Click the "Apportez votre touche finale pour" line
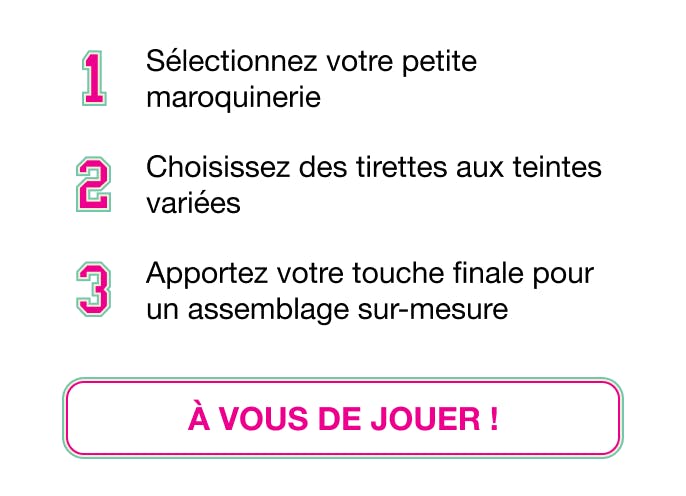The height and width of the screenshot is (496, 686). (370, 272)
